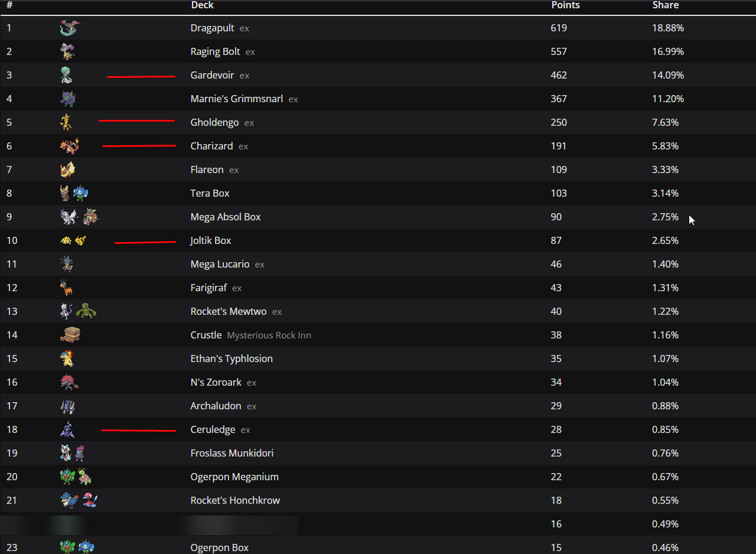Click the Rocket's Mewtwo ex deck name
This screenshot has width=756, height=554.
(x=236, y=311)
